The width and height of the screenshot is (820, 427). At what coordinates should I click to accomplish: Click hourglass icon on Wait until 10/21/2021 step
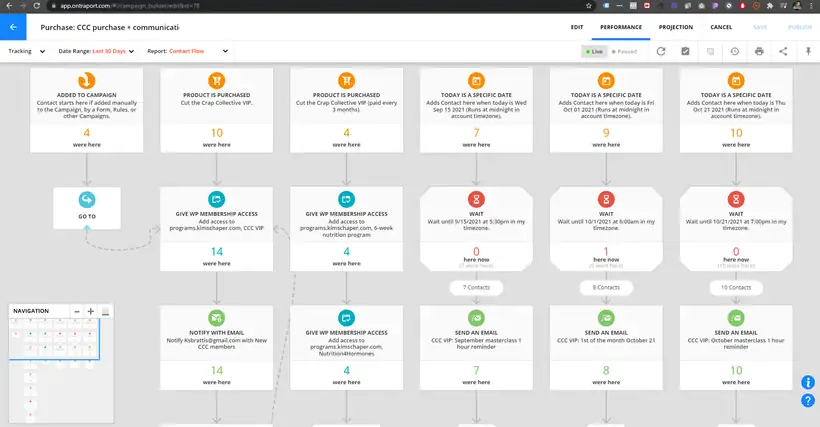coord(736,199)
